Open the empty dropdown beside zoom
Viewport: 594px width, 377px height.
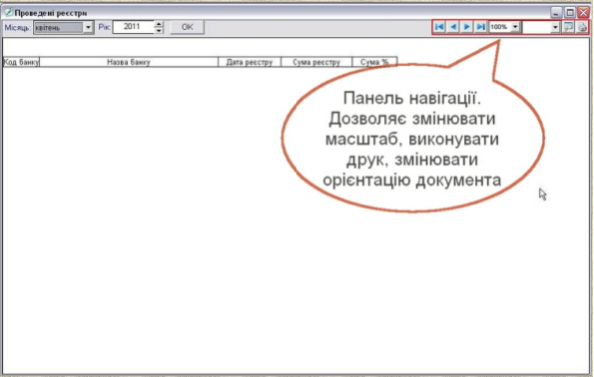(555, 27)
